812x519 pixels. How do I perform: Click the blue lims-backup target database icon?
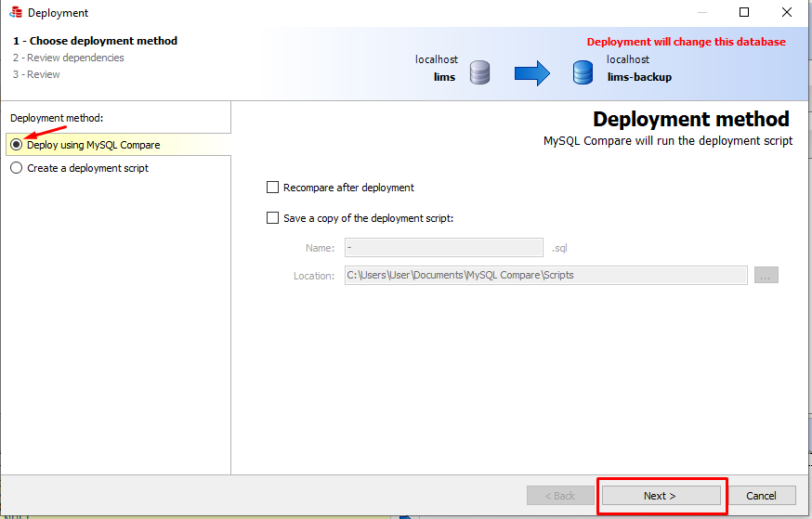point(583,72)
